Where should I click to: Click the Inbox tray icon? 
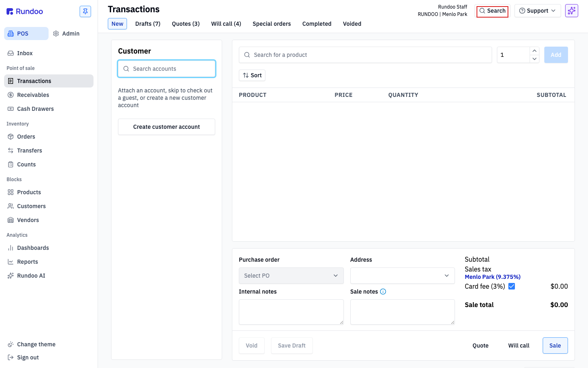click(11, 53)
